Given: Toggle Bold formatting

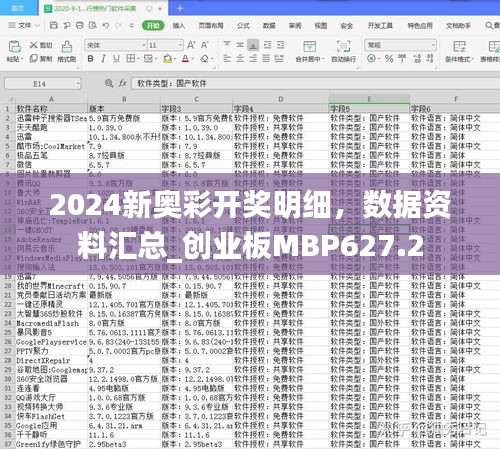Looking at the screenshot, I should pos(90,59).
